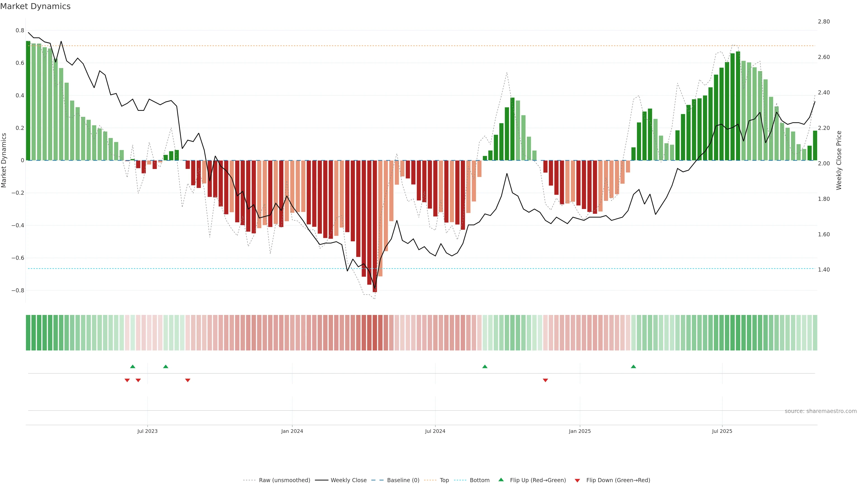The width and height of the screenshot is (868, 488).
Task: Click the green Flip Up triangle in the legend
Action: click(x=501, y=480)
